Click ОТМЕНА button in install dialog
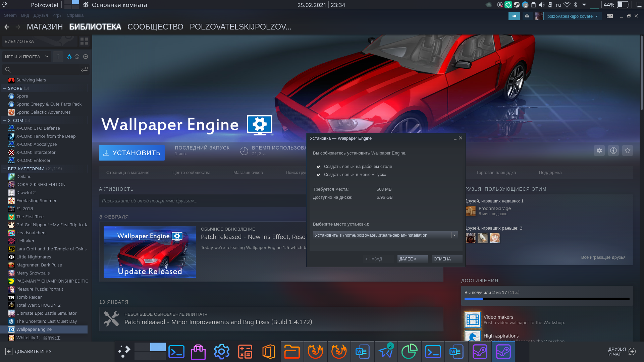 click(447, 259)
